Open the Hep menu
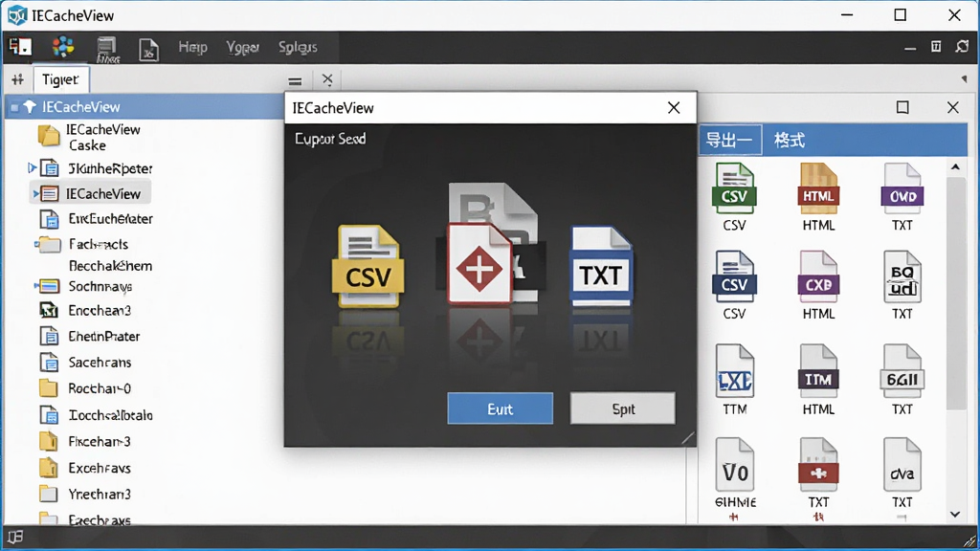Screen dimensions: 980x551 192,48
